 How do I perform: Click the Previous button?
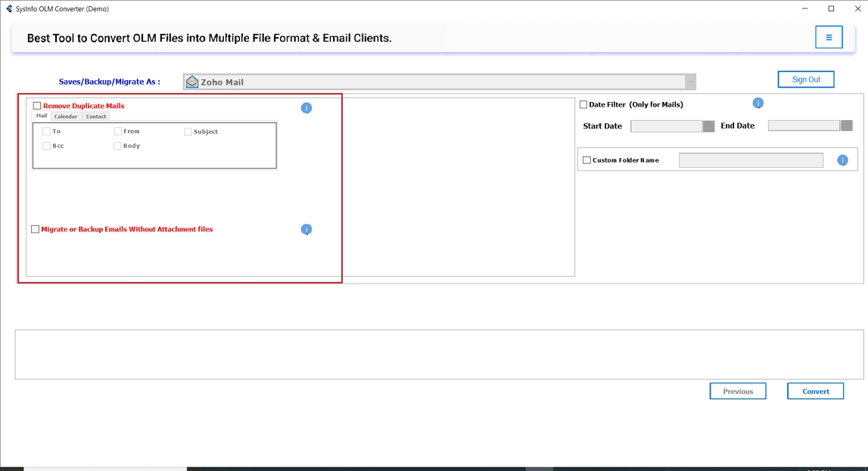point(738,391)
